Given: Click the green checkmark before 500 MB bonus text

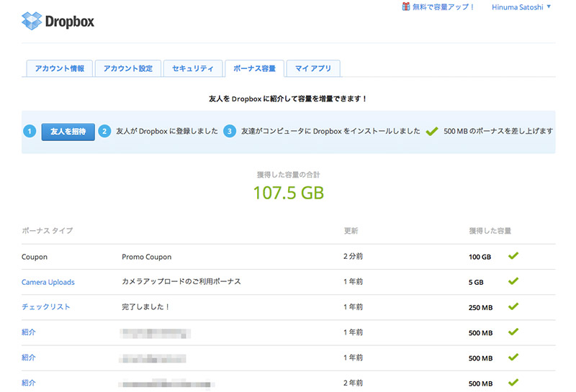Looking at the screenshot, I should tap(432, 131).
